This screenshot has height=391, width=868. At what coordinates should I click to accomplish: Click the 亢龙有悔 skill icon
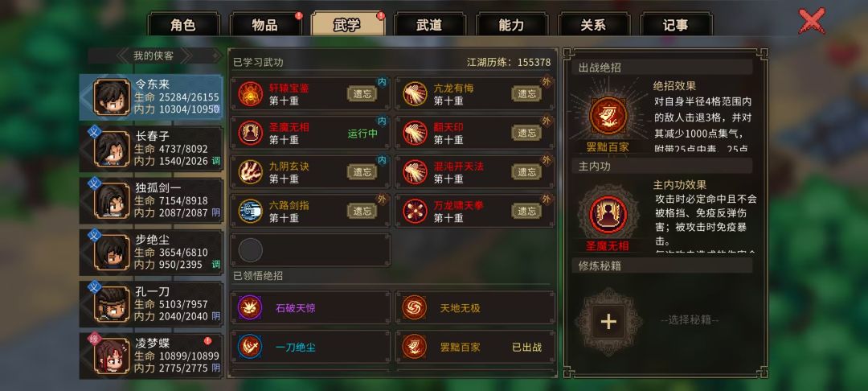415,93
